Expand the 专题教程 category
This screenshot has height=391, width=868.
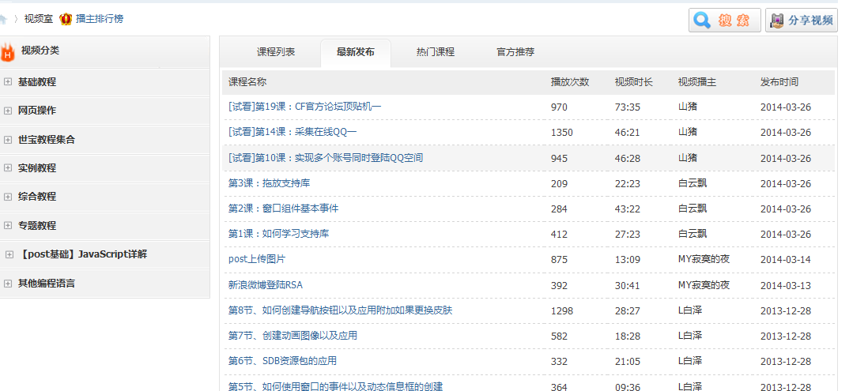tap(8, 226)
